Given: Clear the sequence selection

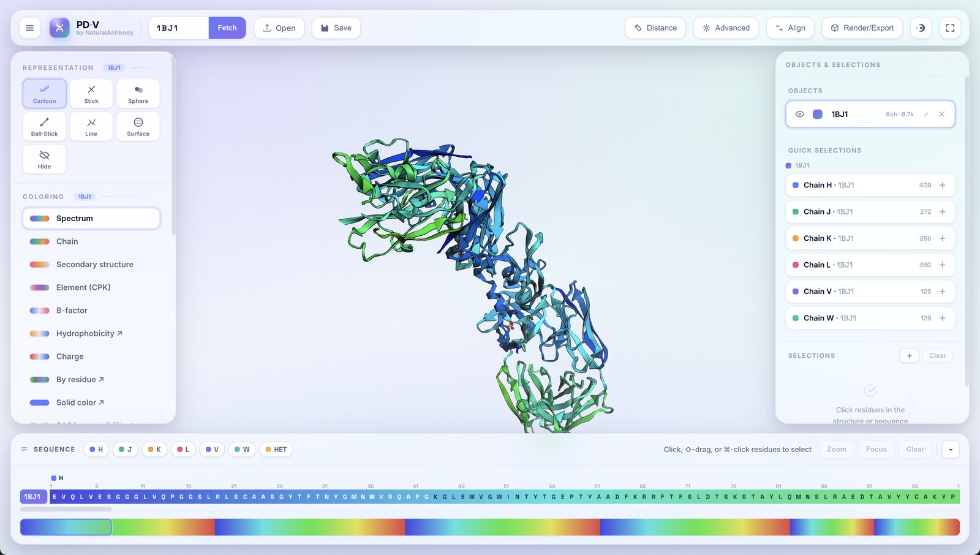Looking at the screenshot, I should tap(915, 450).
